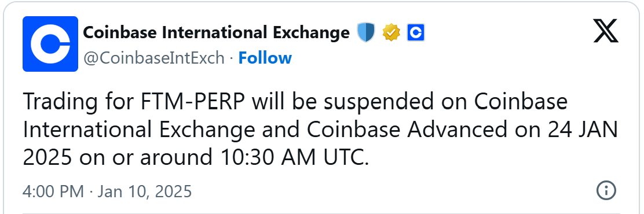Open the Coinbase profile avatar
644x214 pixels.
point(50,44)
